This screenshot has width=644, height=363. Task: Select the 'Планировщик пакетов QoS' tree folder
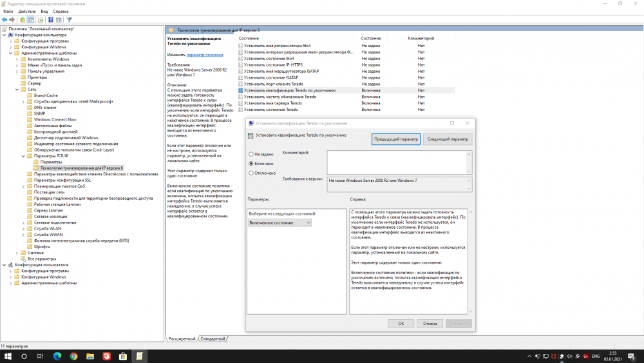pyautogui.click(x=59, y=186)
